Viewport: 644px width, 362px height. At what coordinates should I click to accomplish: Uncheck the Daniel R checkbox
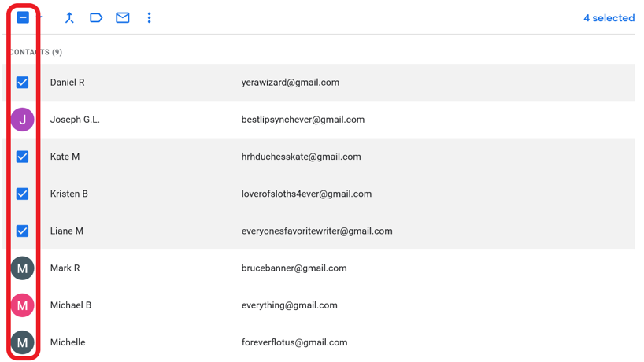click(x=22, y=83)
